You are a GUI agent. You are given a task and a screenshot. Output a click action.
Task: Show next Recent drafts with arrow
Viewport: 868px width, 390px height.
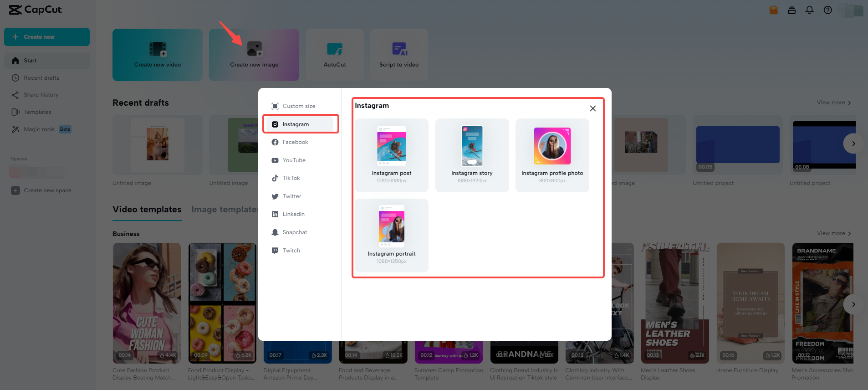coord(853,144)
